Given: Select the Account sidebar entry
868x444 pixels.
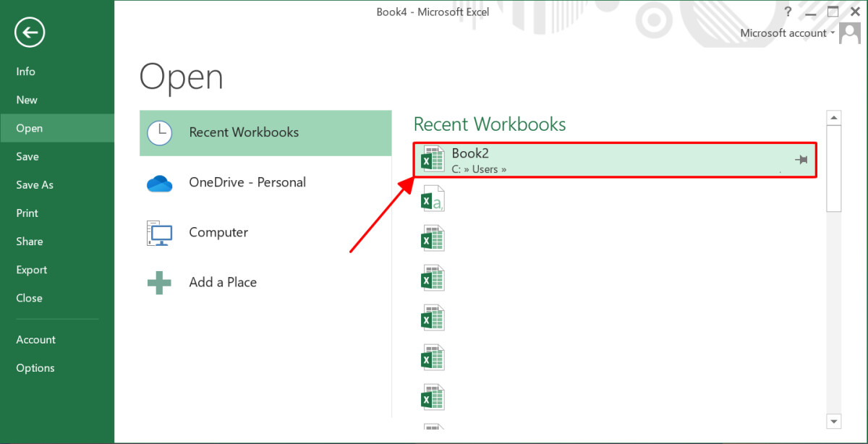Looking at the screenshot, I should click(35, 339).
